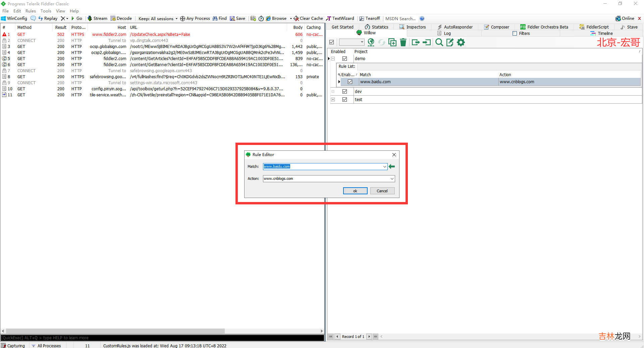This screenshot has width=644, height=348.
Task: Click the Willow export arrow icon
Action: tap(416, 42)
